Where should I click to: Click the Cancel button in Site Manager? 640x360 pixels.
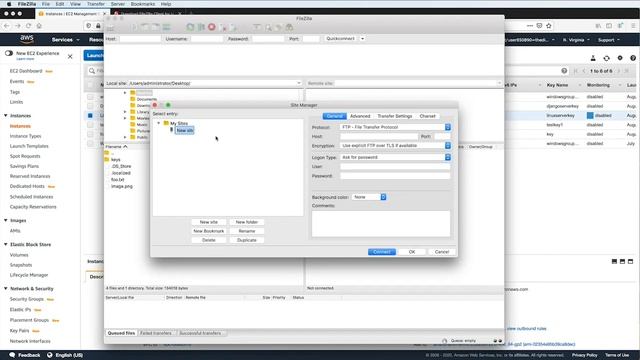[442, 252]
